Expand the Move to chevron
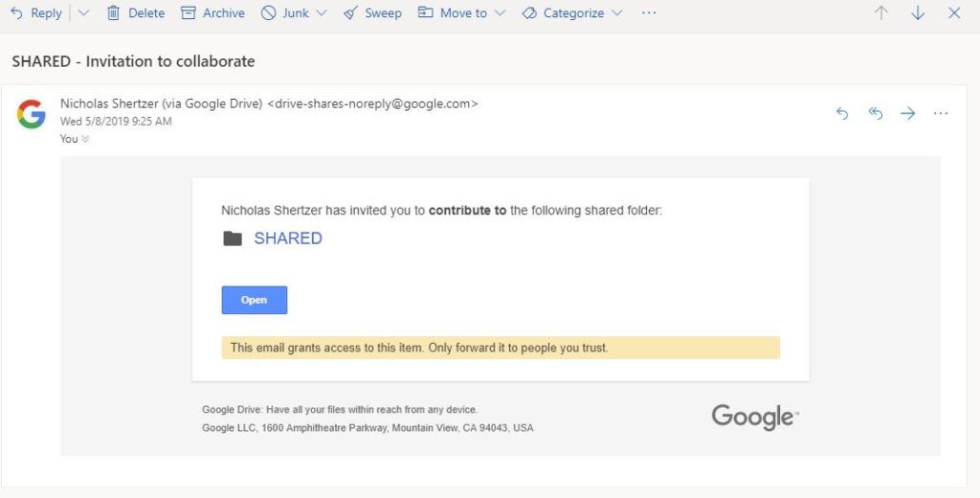This screenshot has width=980, height=498. pos(500,13)
